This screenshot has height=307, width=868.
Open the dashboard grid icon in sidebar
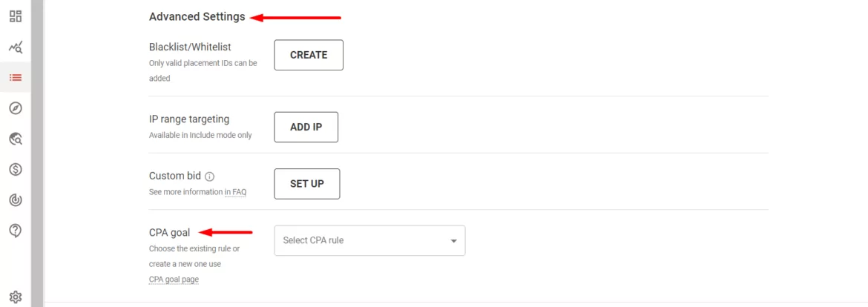click(16, 16)
